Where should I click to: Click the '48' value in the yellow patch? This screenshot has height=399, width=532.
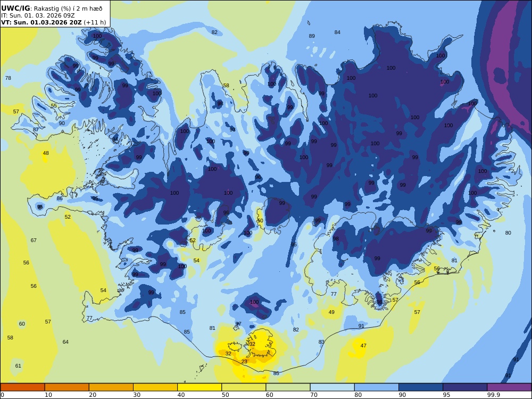pos(46,153)
